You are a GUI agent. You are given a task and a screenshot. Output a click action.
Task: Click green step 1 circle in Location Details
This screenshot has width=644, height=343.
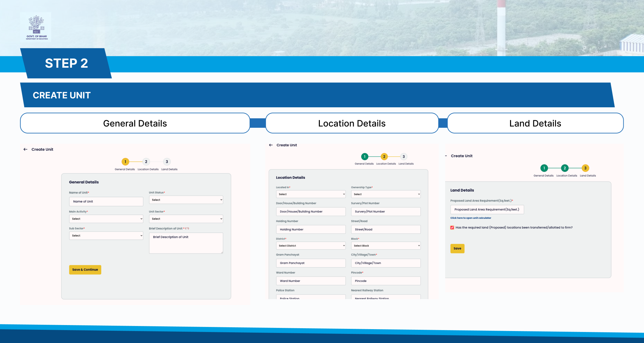(x=364, y=157)
